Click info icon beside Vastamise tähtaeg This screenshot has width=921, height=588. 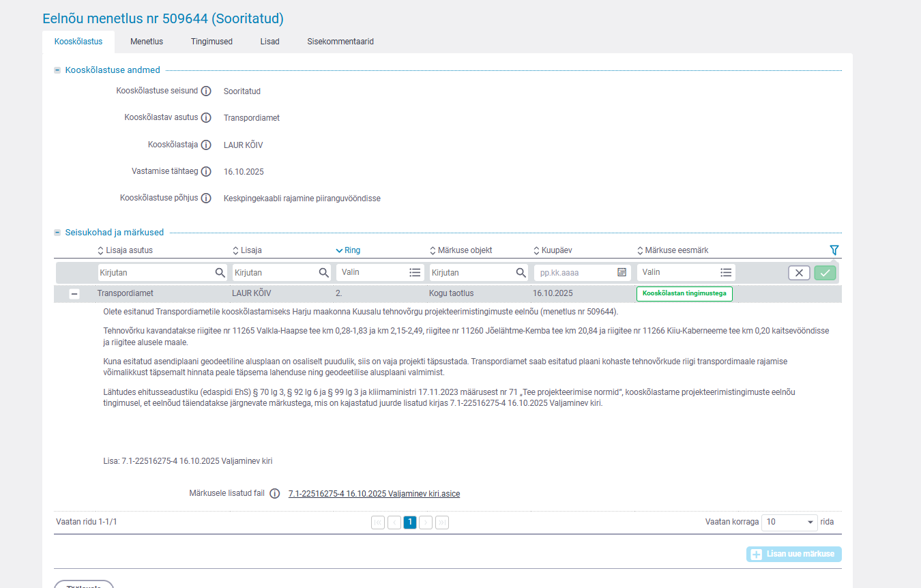[x=206, y=172]
